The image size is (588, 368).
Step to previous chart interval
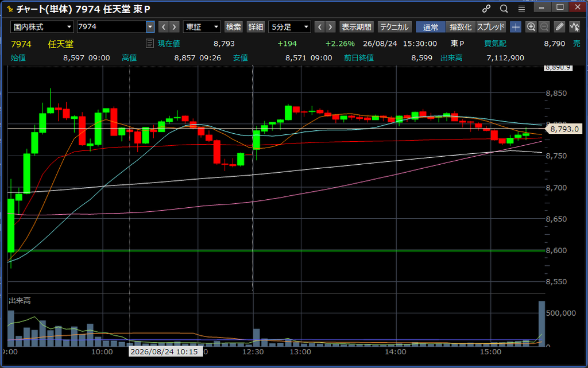[319, 27]
